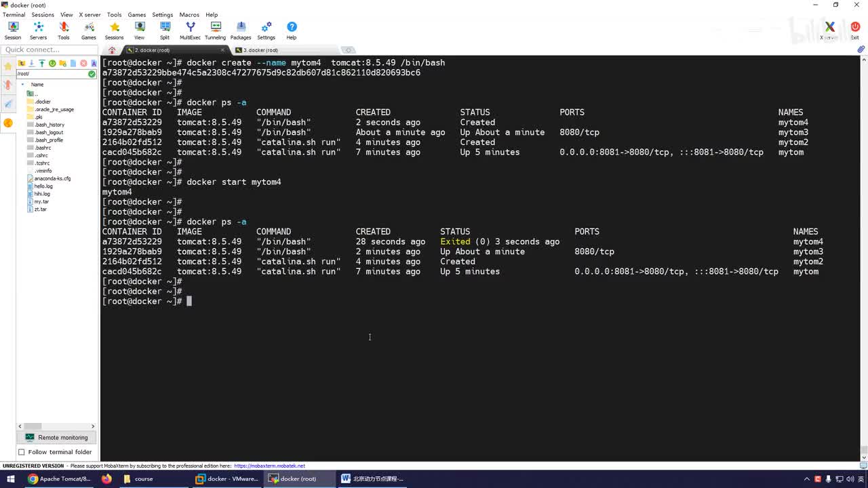Open the Macros menu

[189, 14]
